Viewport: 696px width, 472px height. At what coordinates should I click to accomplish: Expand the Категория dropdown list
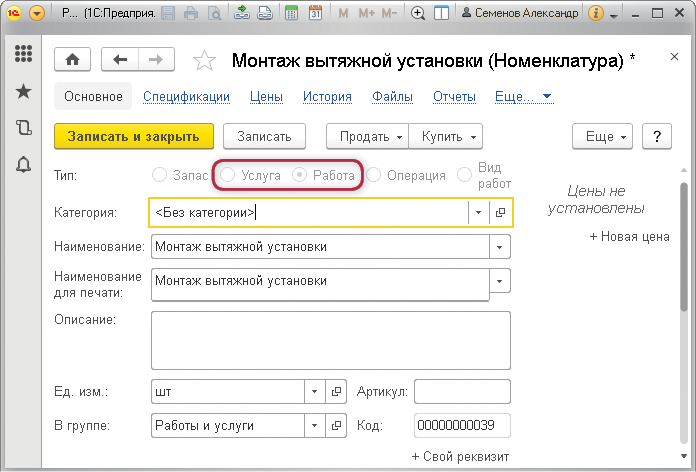click(478, 212)
